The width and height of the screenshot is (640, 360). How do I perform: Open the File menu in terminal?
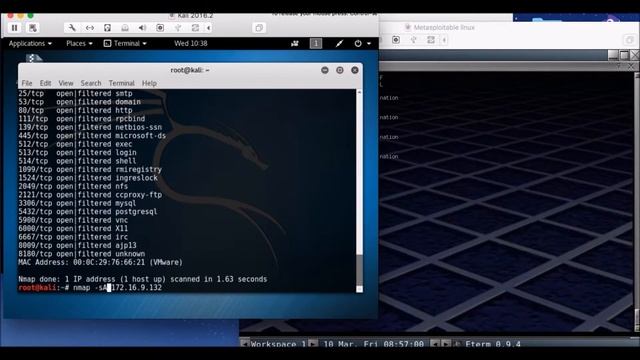[x=27, y=83]
